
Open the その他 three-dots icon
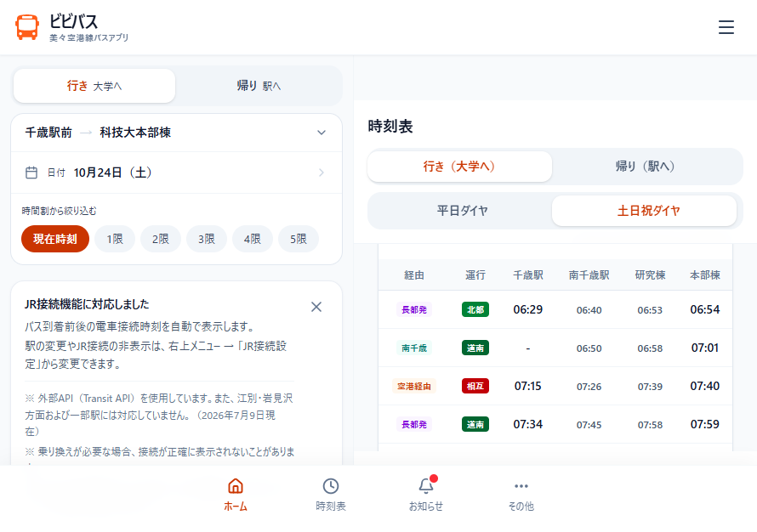[x=521, y=486]
